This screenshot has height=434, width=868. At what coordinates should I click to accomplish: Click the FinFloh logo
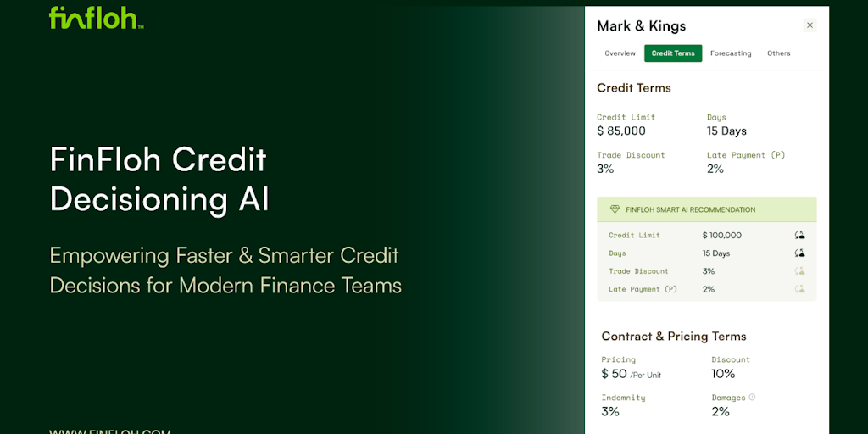tap(96, 18)
